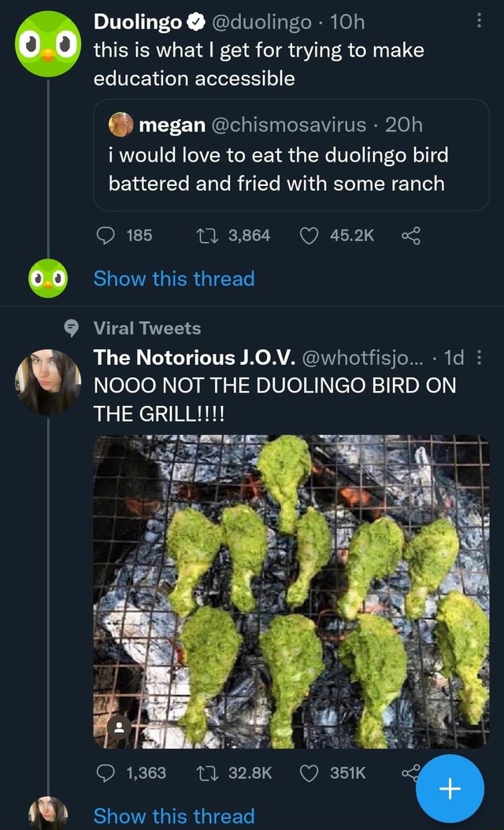Compose a new tweet with plus button
Viewport: 504px width, 830px height.
[x=450, y=789]
